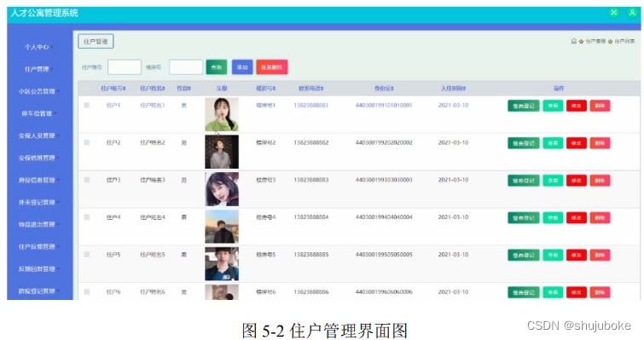Open the user profile icon in top bar
This screenshot has width=644, height=340.
[632, 12]
